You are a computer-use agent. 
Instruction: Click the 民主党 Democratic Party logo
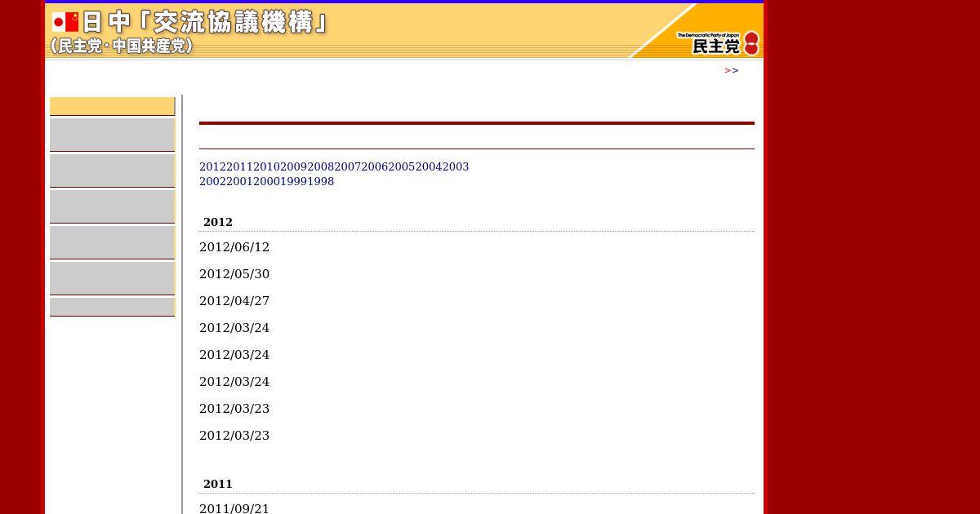pyautogui.click(x=718, y=43)
